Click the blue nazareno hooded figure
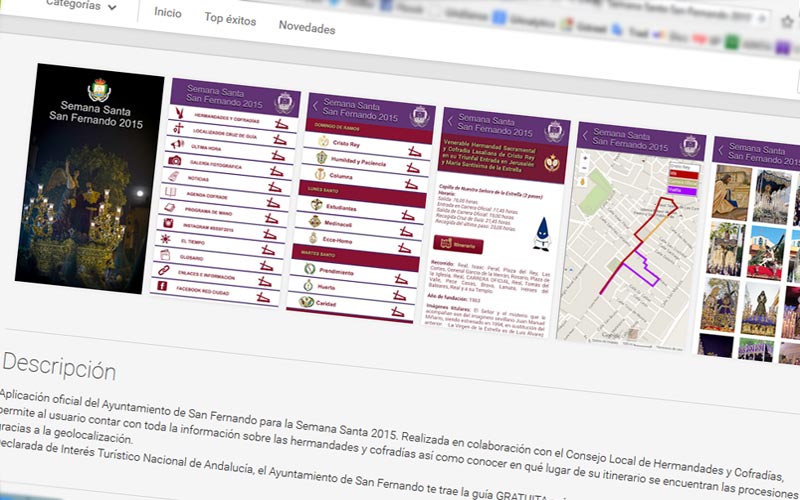The width and height of the screenshot is (800, 500). click(x=542, y=234)
